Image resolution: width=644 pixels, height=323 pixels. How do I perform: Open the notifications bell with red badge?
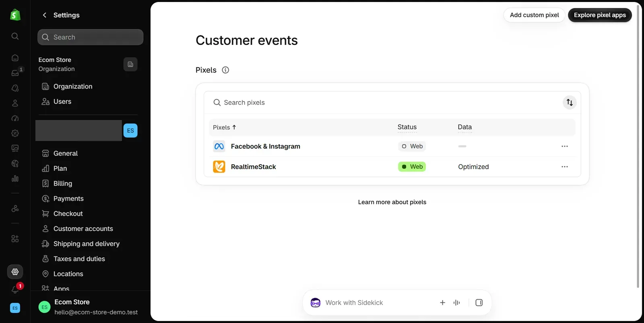click(x=15, y=289)
